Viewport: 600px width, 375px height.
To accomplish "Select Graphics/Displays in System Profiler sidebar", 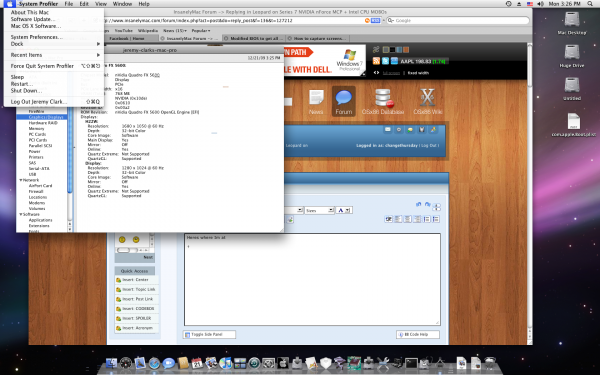I will 45,117.
